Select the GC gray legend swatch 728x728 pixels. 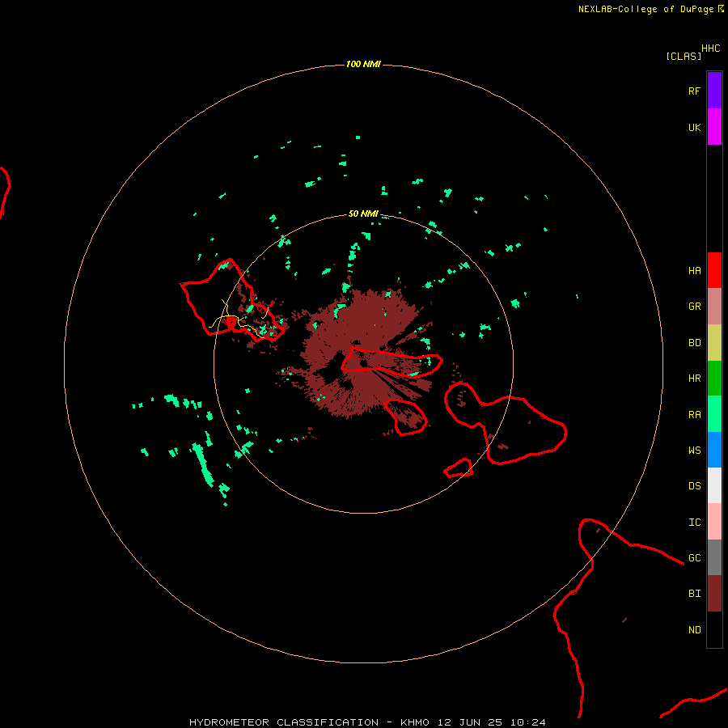click(714, 557)
